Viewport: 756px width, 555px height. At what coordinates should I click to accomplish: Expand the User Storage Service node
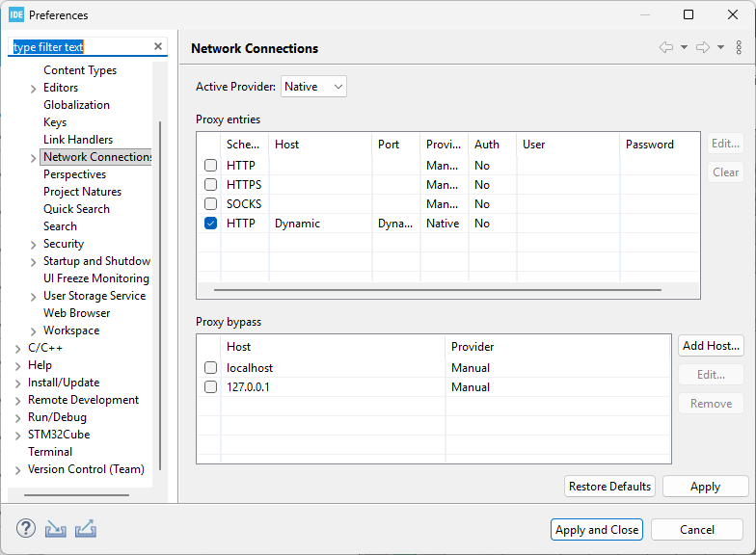tap(33, 297)
